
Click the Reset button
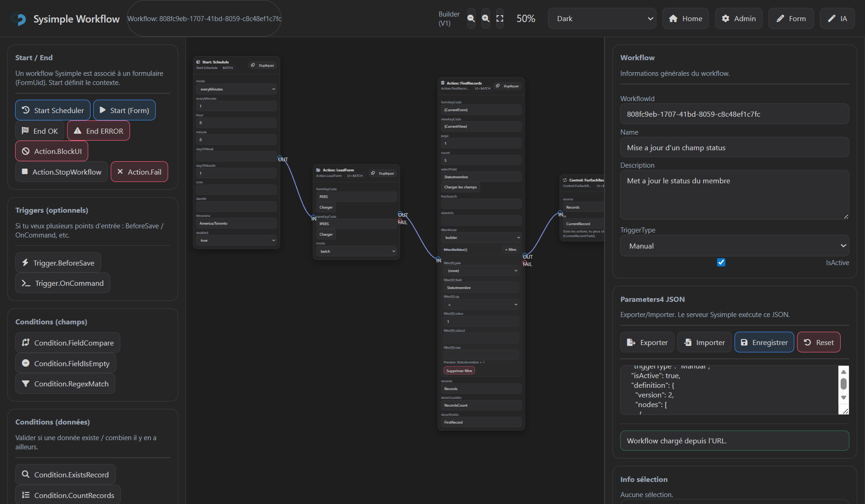[x=819, y=342]
